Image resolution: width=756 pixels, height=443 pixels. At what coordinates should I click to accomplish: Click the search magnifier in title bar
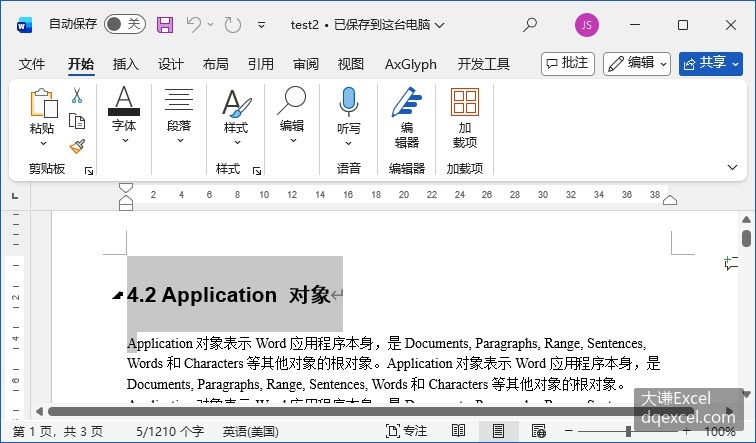tap(530, 25)
